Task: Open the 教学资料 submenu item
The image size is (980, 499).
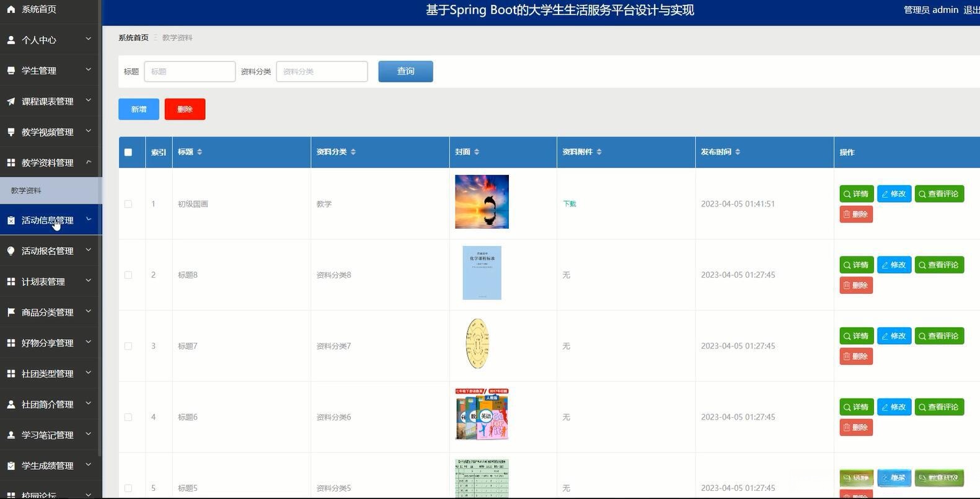Action: coord(50,190)
